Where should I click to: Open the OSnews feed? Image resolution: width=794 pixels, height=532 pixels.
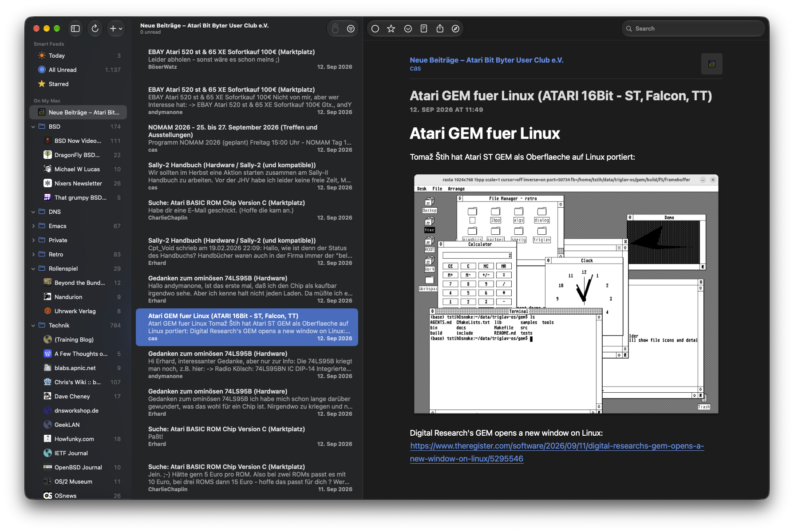(x=78, y=495)
